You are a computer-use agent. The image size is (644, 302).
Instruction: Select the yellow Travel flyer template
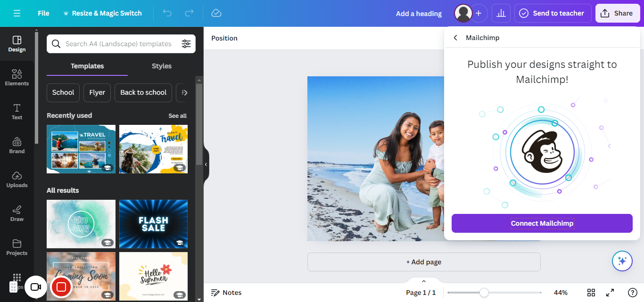tap(154, 149)
